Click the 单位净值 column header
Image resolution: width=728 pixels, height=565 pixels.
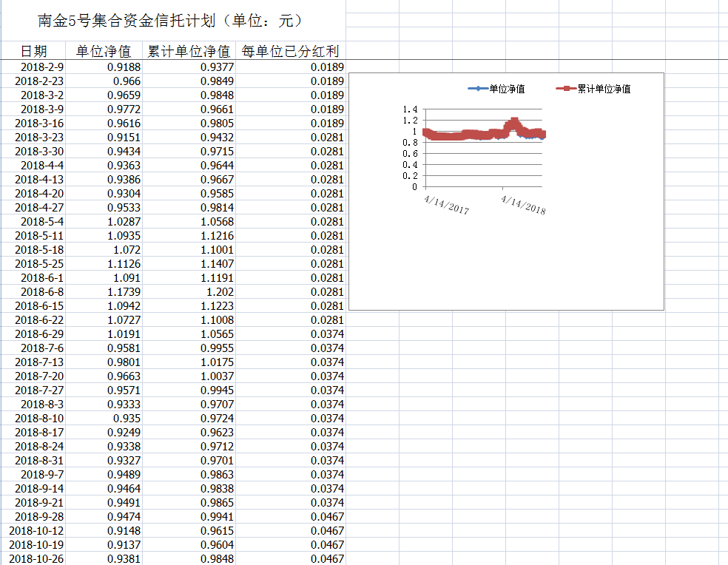pyautogui.click(x=104, y=51)
